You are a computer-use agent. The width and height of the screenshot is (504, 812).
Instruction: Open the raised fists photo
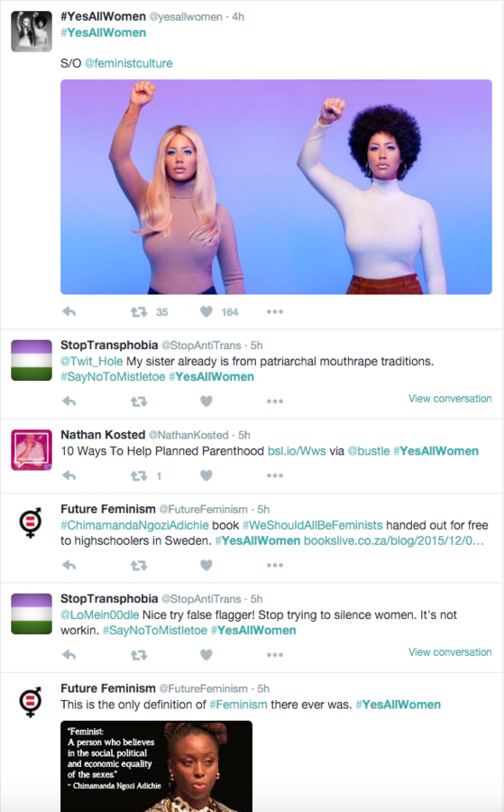coord(276,187)
